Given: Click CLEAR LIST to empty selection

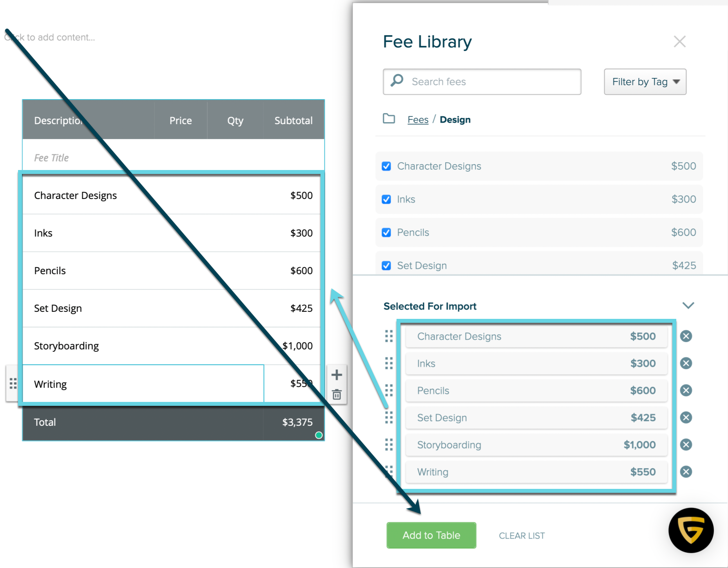Looking at the screenshot, I should click(x=522, y=535).
